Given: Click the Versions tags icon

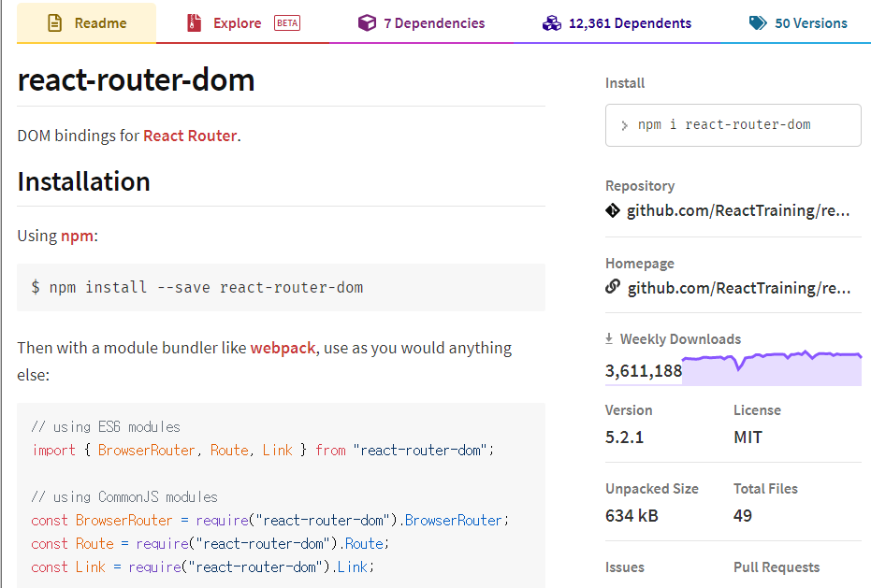Looking at the screenshot, I should pyautogui.click(x=758, y=22).
